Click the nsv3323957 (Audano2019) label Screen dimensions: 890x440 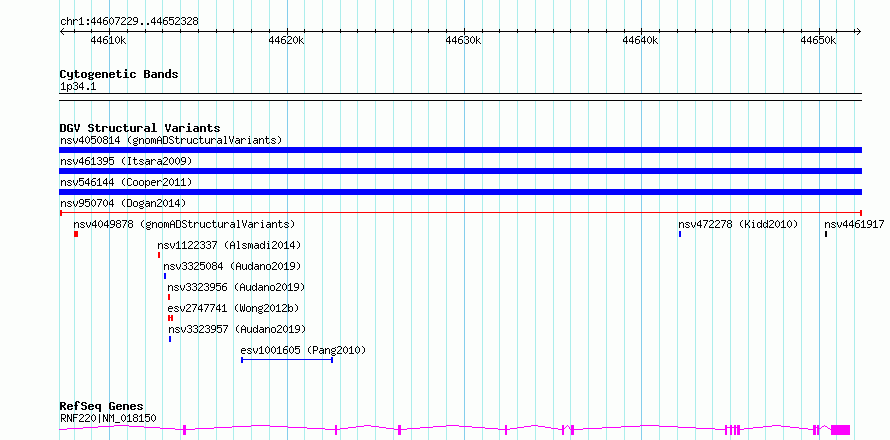(237, 329)
